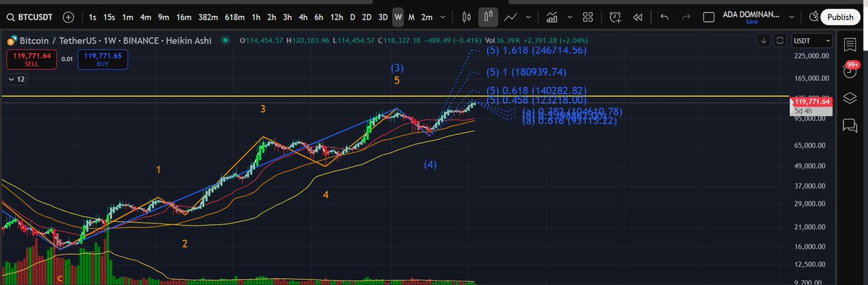This screenshot has width=868, height=285.
Task: Open the Watchlist panel icon
Action: 850,44
